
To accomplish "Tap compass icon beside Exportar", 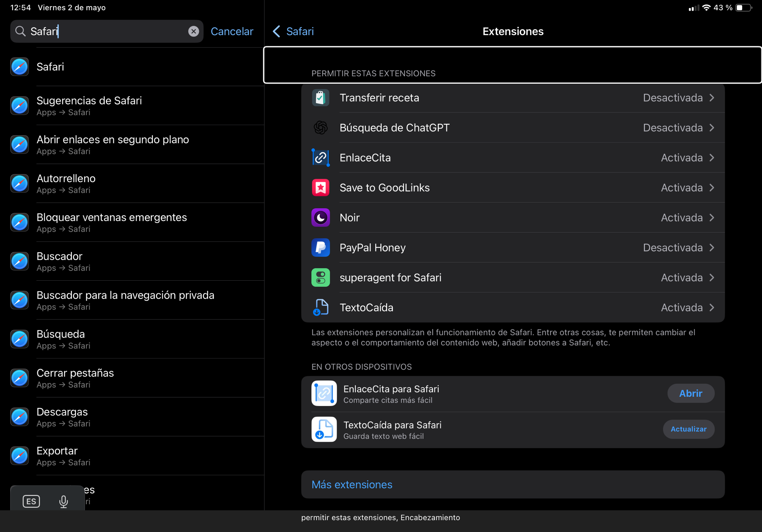I will click(x=19, y=456).
